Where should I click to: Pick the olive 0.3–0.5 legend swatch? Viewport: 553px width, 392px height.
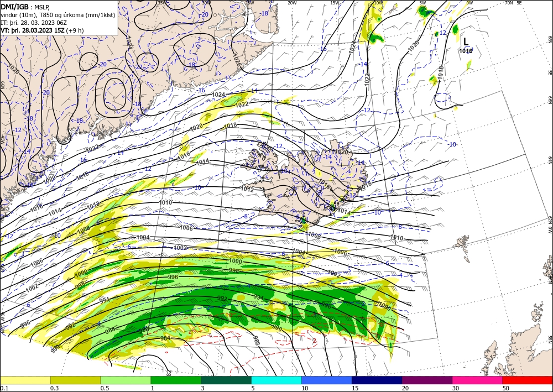pos(75,380)
